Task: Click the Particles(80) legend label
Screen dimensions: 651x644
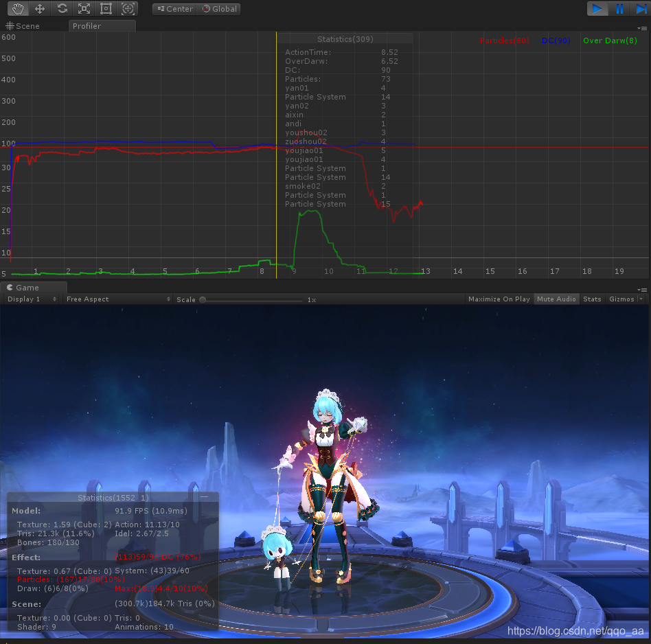Action: pos(505,41)
